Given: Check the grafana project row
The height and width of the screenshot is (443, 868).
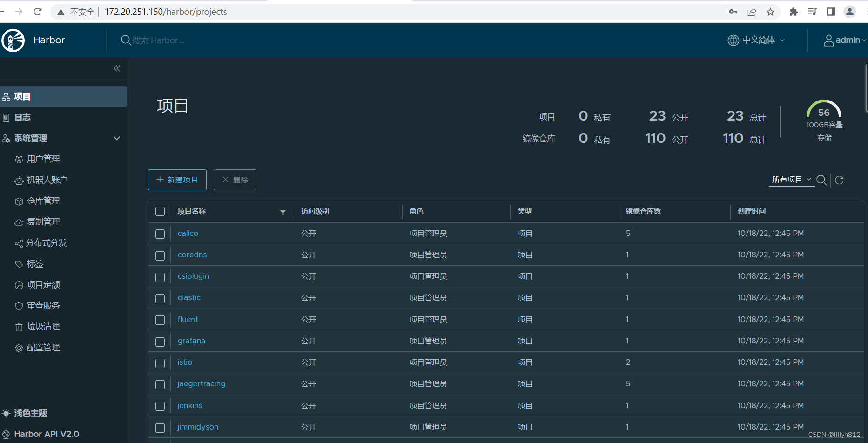Looking at the screenshot, I should point(160,342).
